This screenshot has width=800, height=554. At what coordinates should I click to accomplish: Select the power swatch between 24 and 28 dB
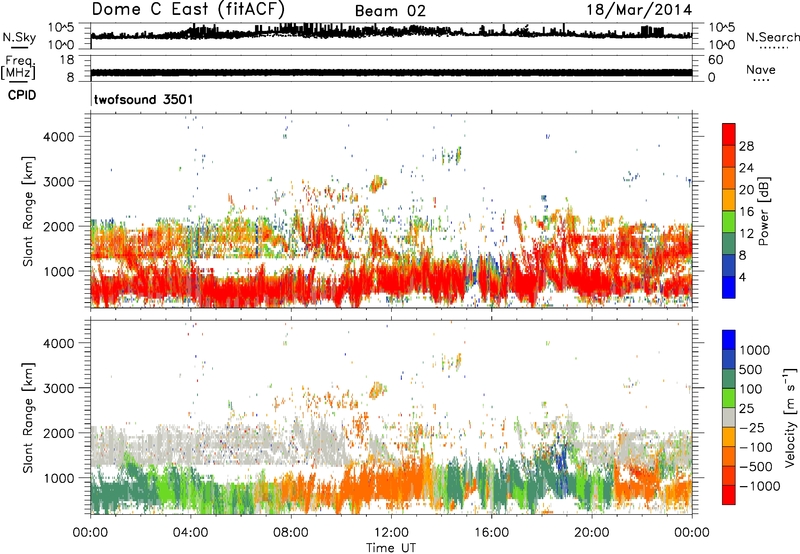pyautogui.click(x=729, y=157)
